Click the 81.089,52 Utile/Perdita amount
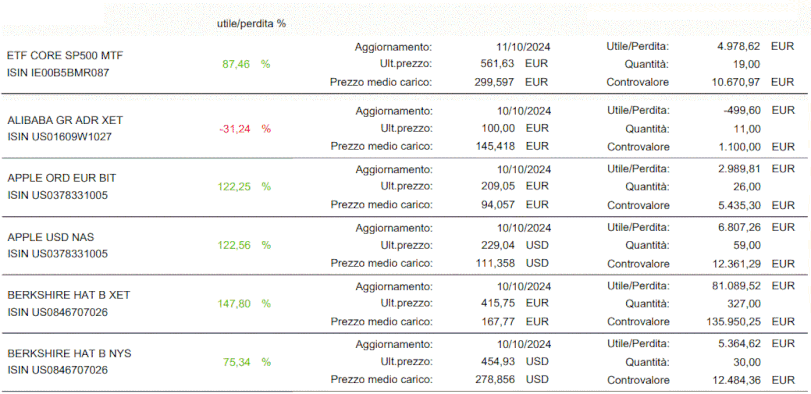This screenshot has width=811, height=394. pos(737,286)
